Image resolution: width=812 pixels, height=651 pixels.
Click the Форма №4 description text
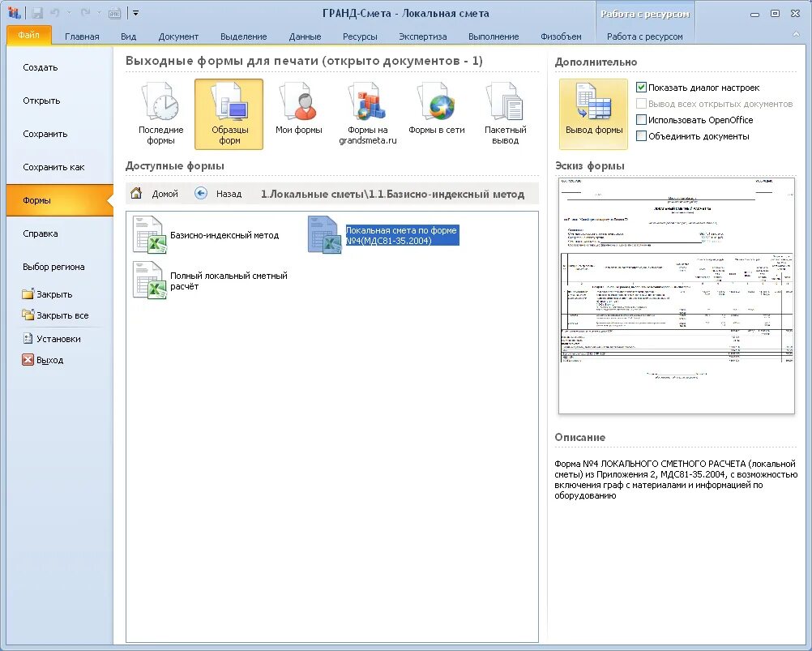pyautogui.click(x=676, y=480)
